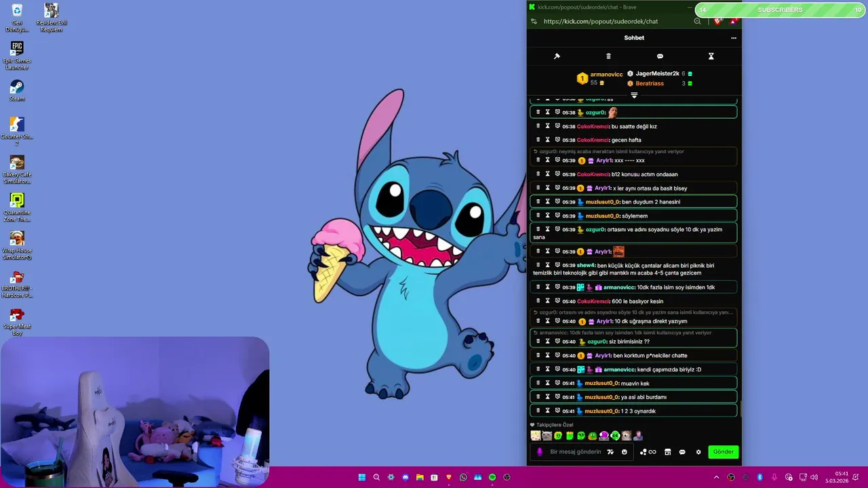
Task: Pick the purple headphones emote
Action: [x=604, y=436]
